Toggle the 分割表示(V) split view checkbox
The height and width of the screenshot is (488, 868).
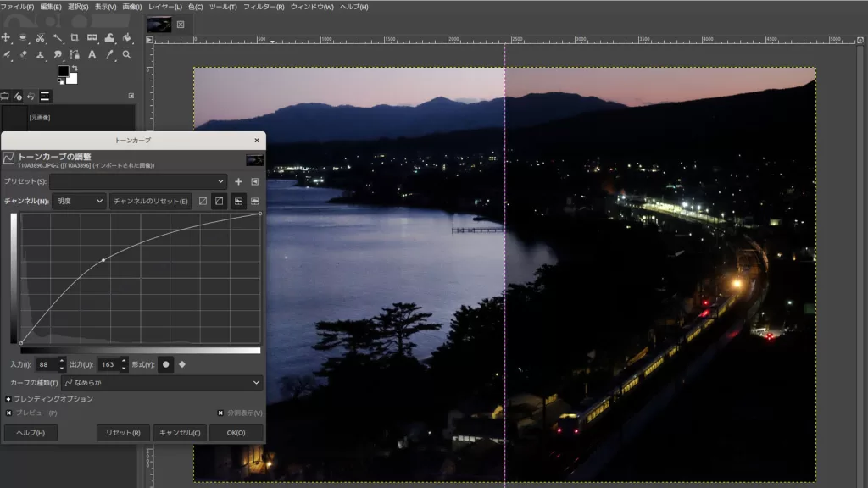(220, 413)
